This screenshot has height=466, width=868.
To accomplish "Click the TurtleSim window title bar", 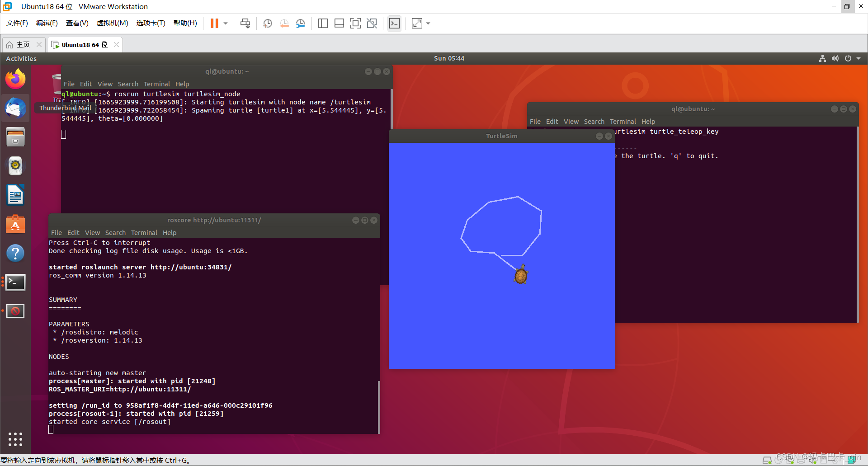I will tap(501, 136).
